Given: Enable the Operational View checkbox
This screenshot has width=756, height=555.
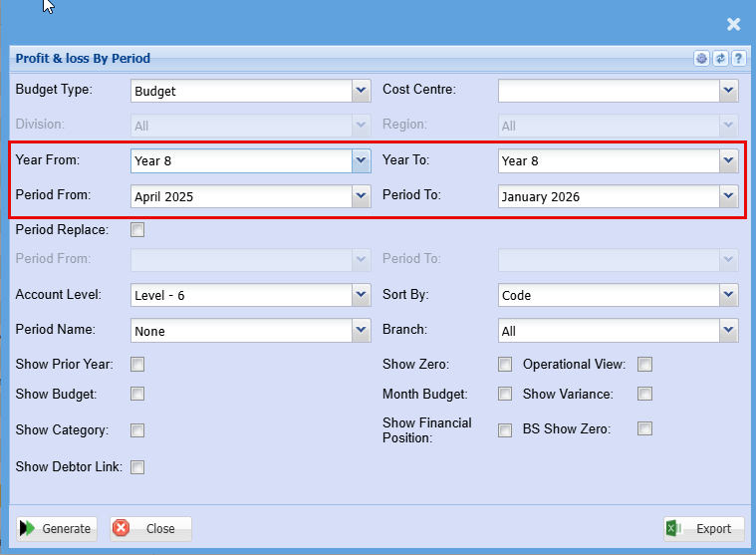Looking at the screenshot, I should (645, 365).
